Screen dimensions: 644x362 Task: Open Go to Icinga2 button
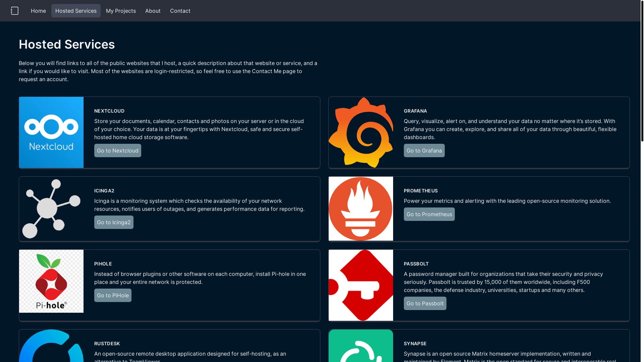click(114, 222)
